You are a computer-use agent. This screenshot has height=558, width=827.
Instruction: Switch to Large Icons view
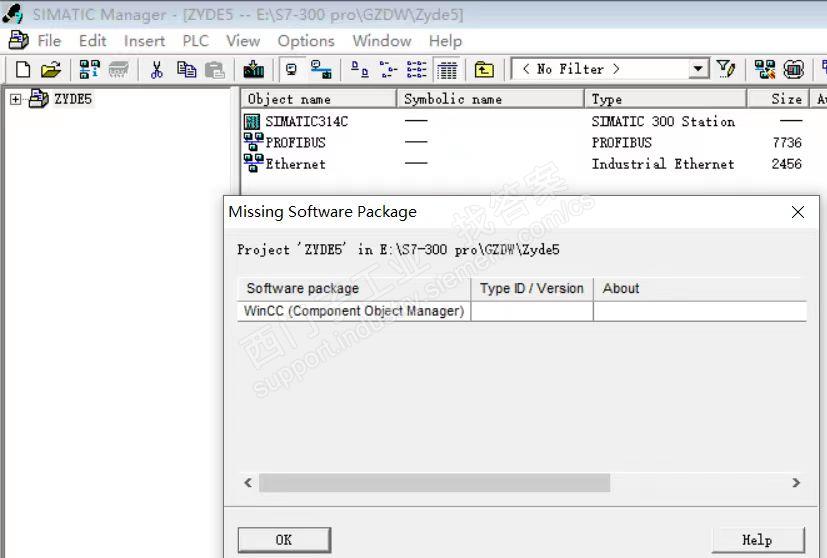tap(360, 69)
